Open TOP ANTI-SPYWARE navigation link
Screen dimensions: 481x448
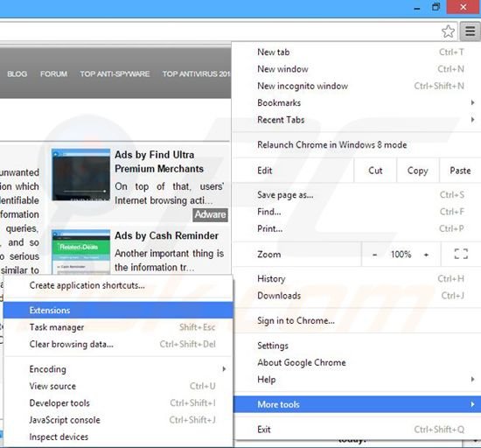click(x=115, y=74)
